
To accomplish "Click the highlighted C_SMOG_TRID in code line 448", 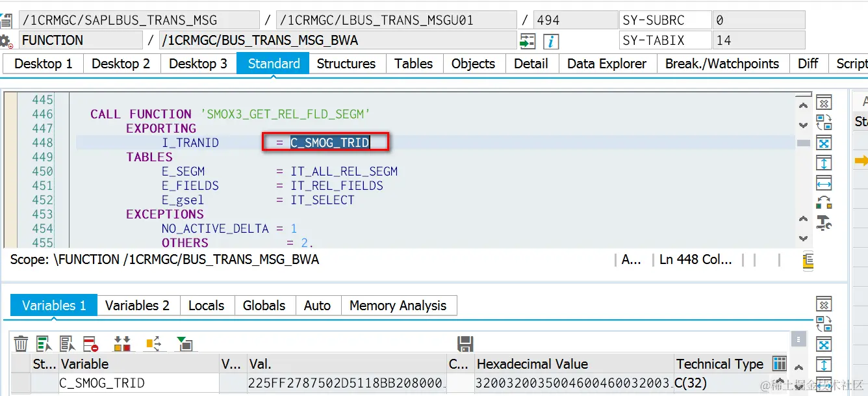I will pos(329,142).
